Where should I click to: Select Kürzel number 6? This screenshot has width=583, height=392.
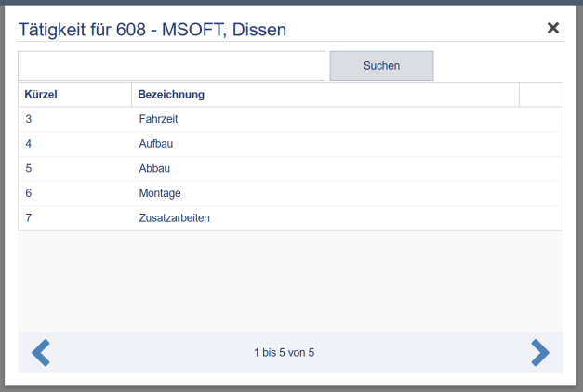pos(29,193)
